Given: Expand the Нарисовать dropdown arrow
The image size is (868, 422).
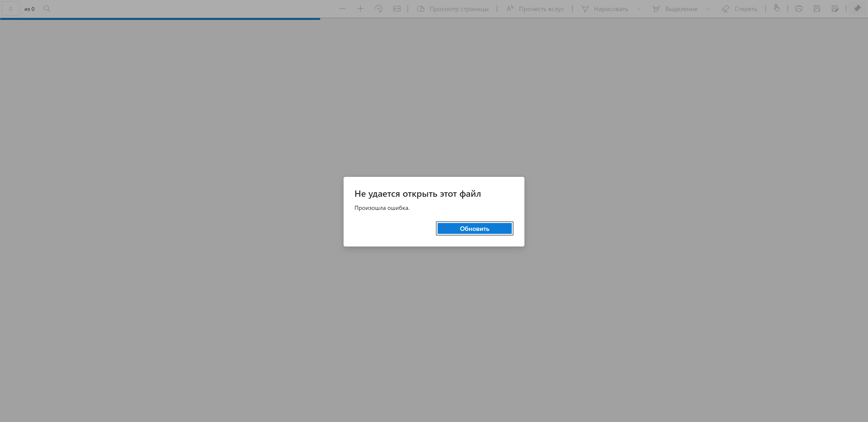Looking at the screenshot, I should [x=639, y=9].
